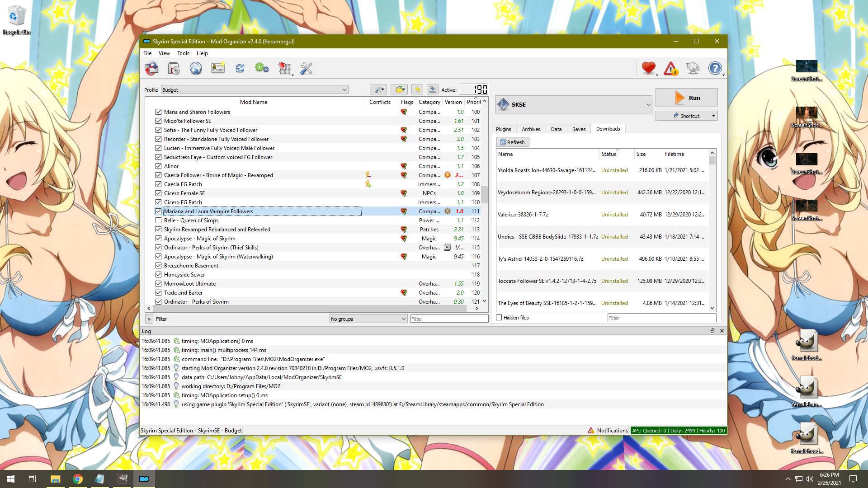
Task: Click the red heart Endorse icon
Action: [x=649, y=68]
